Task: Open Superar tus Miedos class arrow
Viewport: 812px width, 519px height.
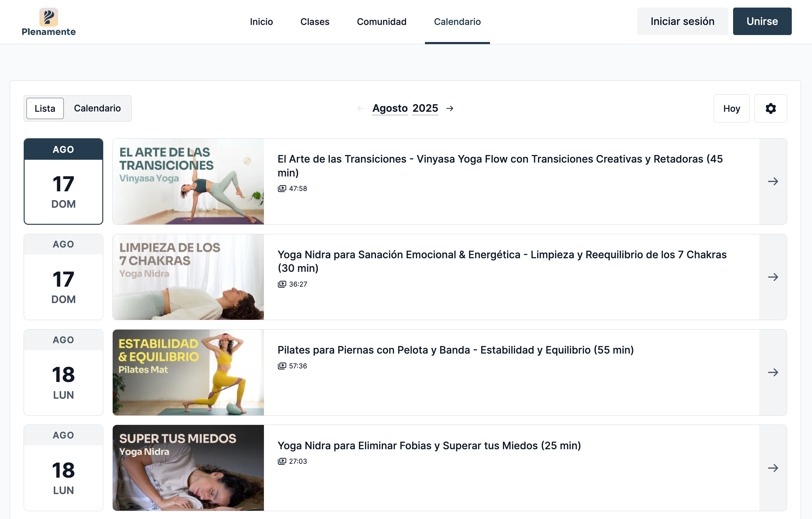Action: pyautogui.click(x=773, y=468)
